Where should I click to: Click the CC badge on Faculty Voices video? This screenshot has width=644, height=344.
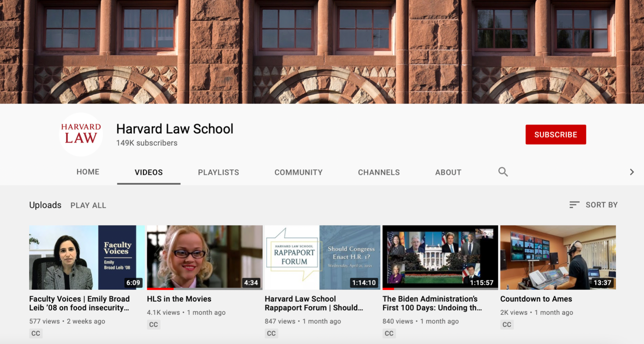(36, 333)
